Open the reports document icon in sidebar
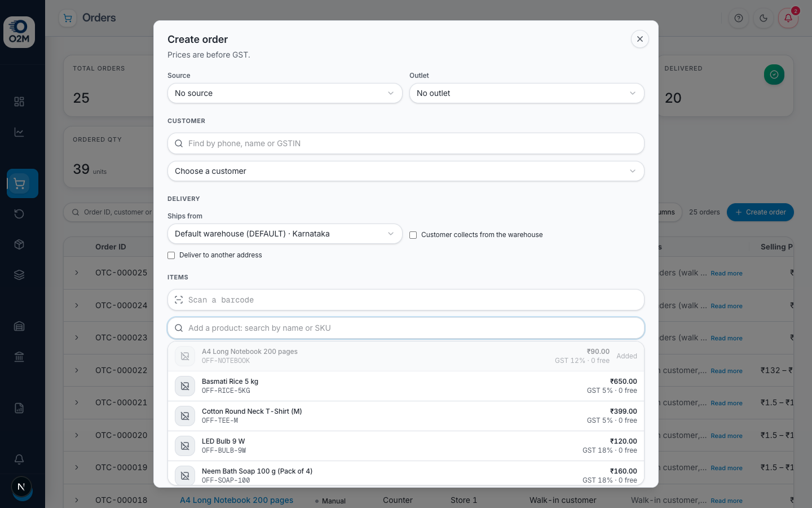This screenshot has height=508, width=812. pyautogui.click(x=19, y=408)
